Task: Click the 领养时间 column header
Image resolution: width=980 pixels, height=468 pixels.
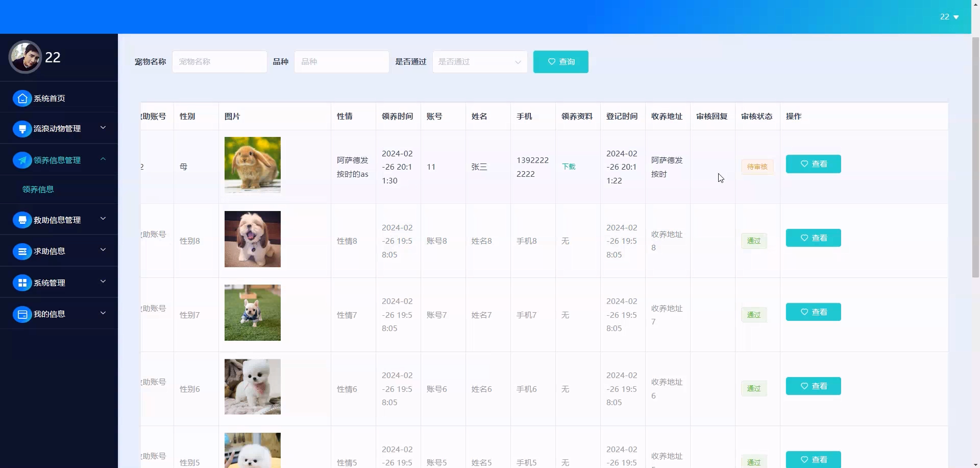Action: pos(397,116)
